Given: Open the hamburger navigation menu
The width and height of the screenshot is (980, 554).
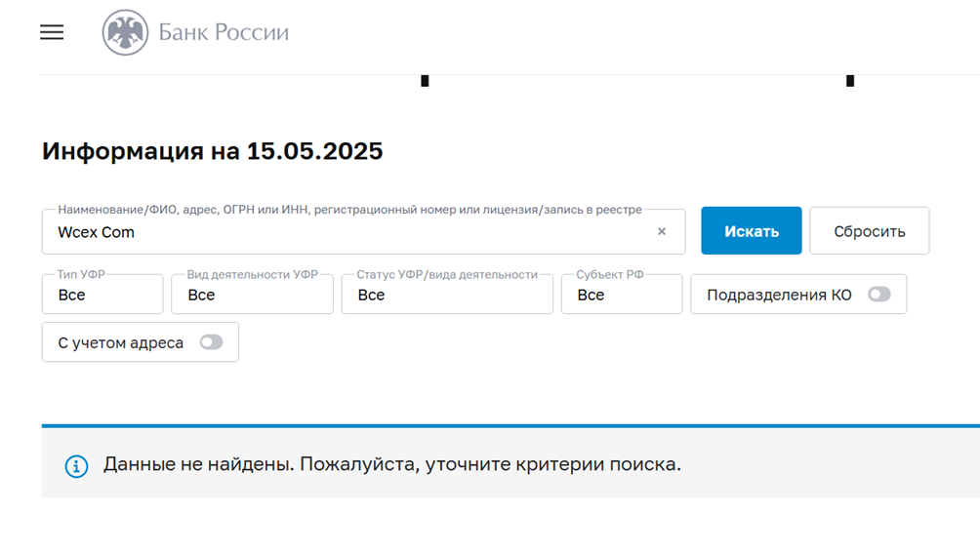Looking at the screenshot, I should pyautogui.click(x=52, y=32).
